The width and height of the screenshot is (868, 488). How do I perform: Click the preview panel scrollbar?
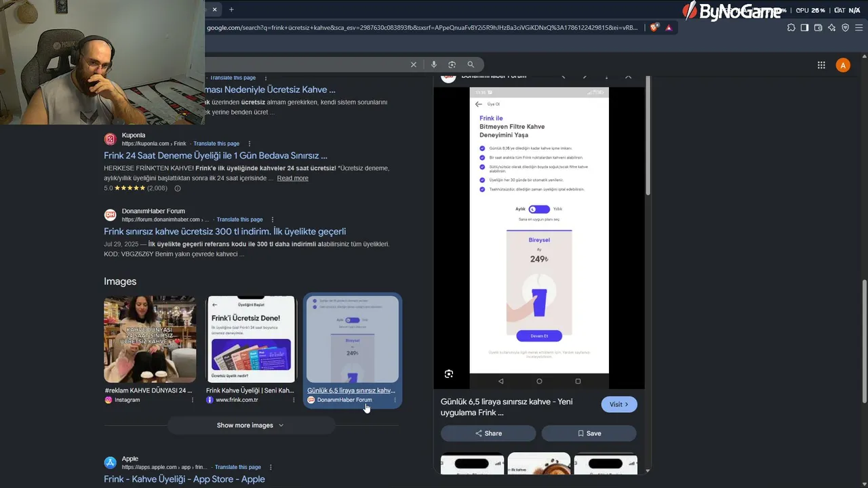coord(648,136)
